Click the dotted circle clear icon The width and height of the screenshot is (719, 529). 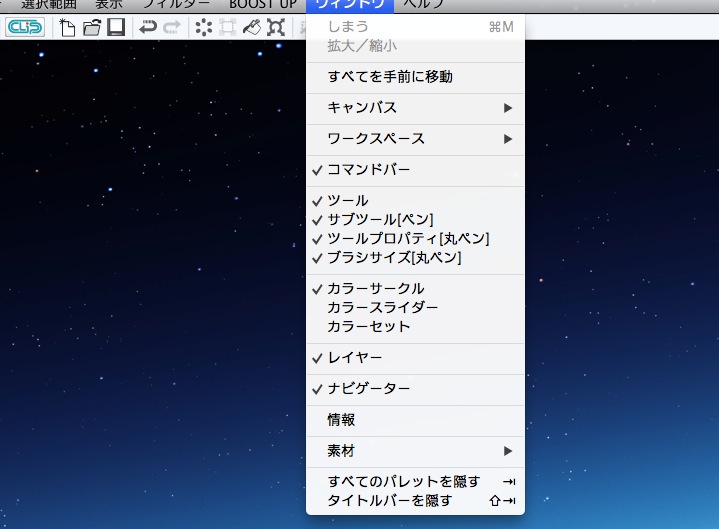click(203, 28)
